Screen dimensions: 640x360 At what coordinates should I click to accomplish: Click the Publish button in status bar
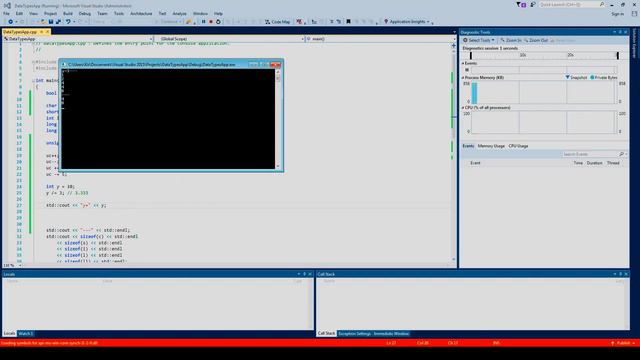(623, 343)
